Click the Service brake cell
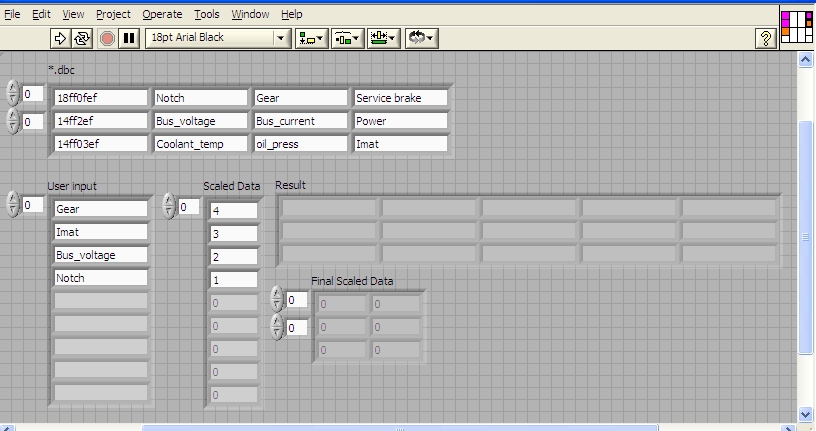 click(400, 98)
